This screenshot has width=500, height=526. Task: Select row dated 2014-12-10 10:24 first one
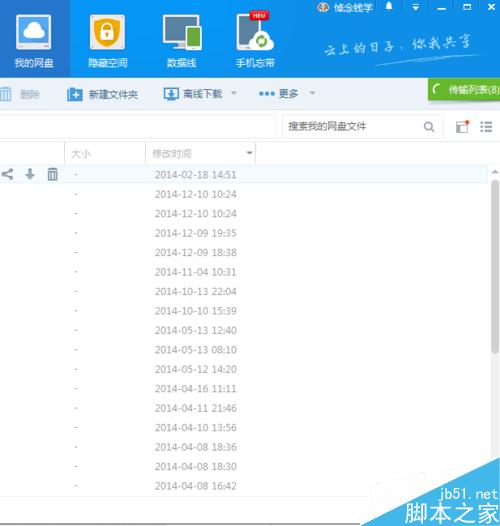tap(244, 194)
